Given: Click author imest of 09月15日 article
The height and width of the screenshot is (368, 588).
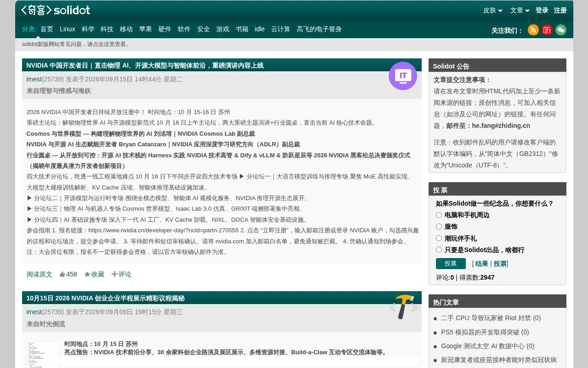Looking at the screenshot, I should pos(34,79).
